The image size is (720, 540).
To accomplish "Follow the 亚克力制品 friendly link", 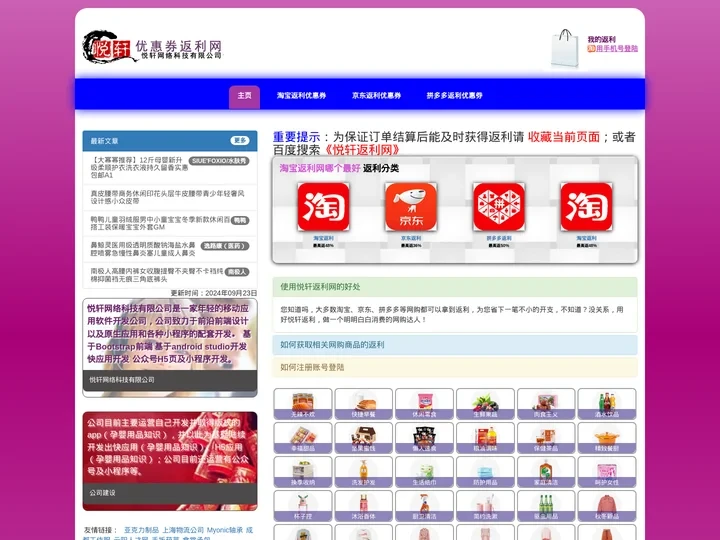I will 141,530.
